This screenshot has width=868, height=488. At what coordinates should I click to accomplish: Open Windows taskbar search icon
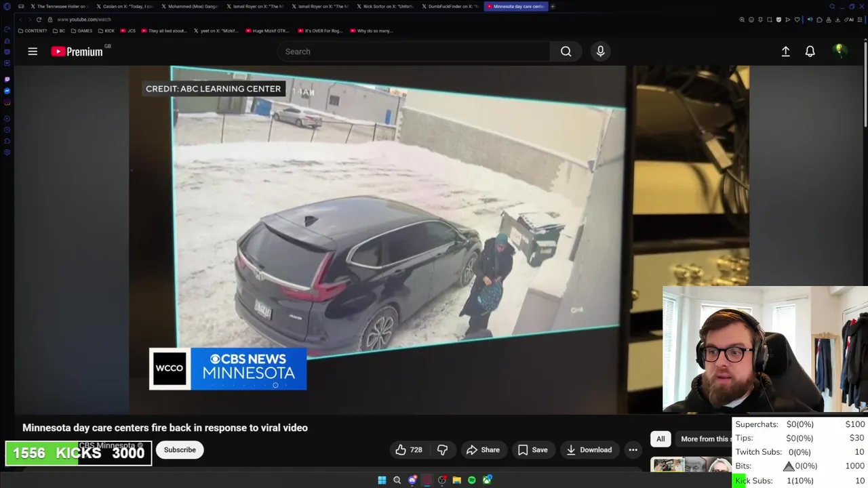click(397, 480)
